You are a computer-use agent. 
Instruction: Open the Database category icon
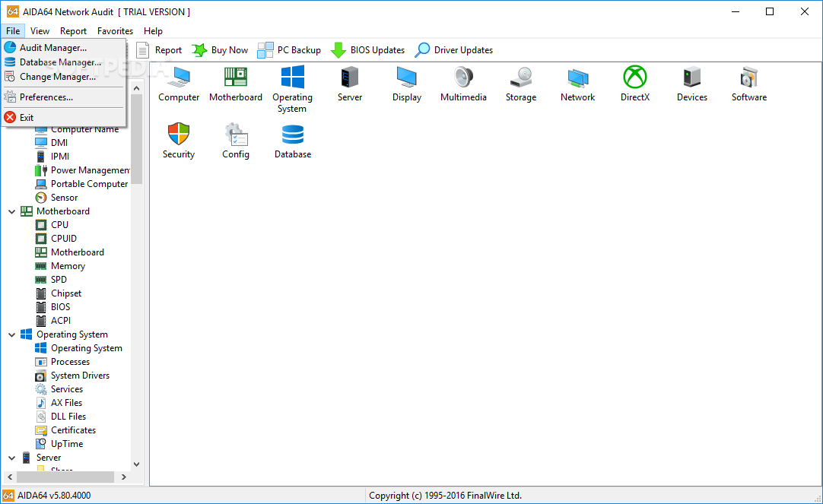(x=293, y=141)
